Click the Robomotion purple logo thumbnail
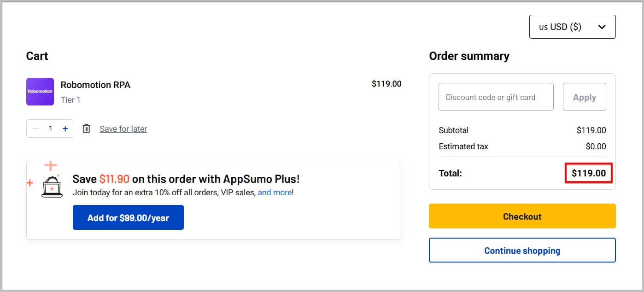Image resolution: width=644 pixels, height=292 pixels. tap(40, 92)
